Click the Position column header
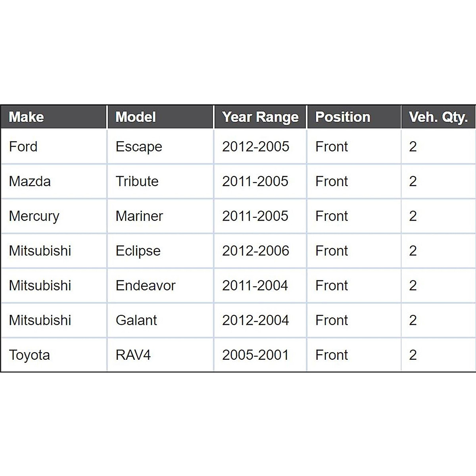This screenshot has height=476, width=476. (343, 117)
